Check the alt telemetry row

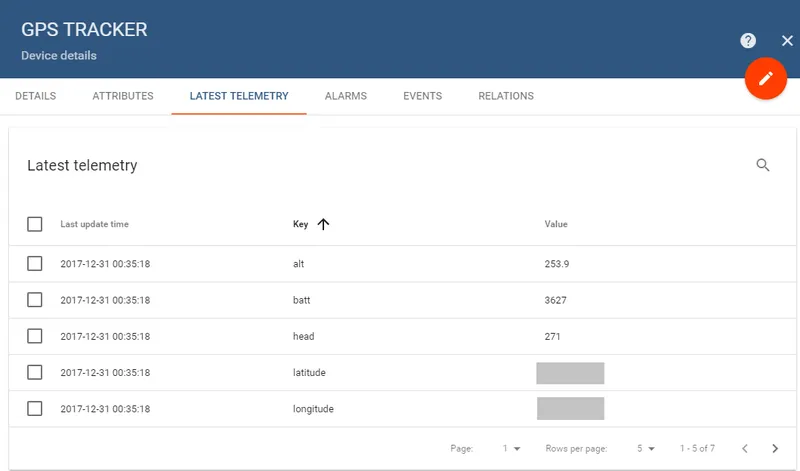coord(35,264)
